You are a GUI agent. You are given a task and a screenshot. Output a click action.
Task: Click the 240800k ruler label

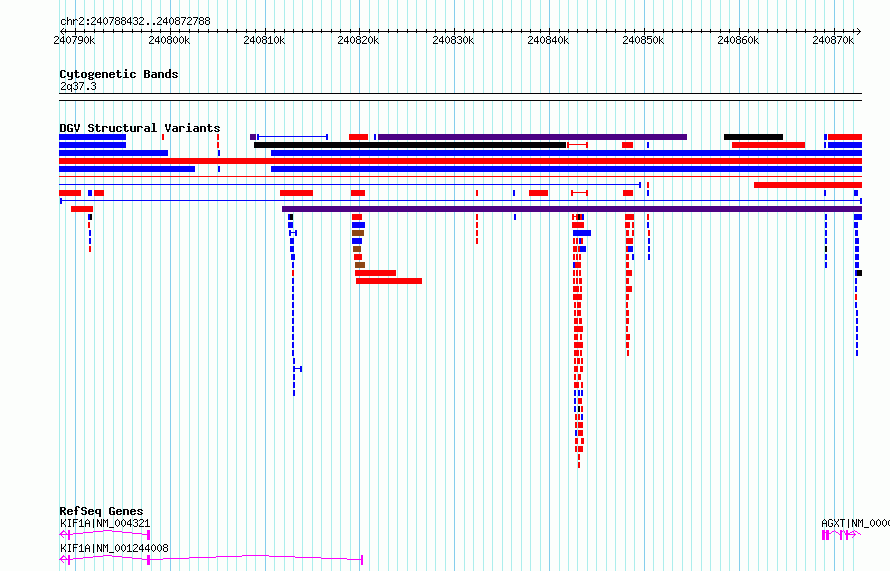169,40
